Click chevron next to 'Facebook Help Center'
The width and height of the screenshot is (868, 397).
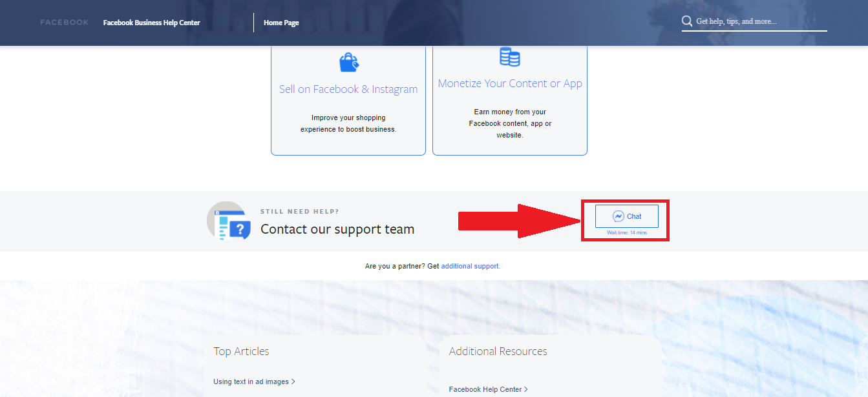pyautogui.click(x=526, y=389)
